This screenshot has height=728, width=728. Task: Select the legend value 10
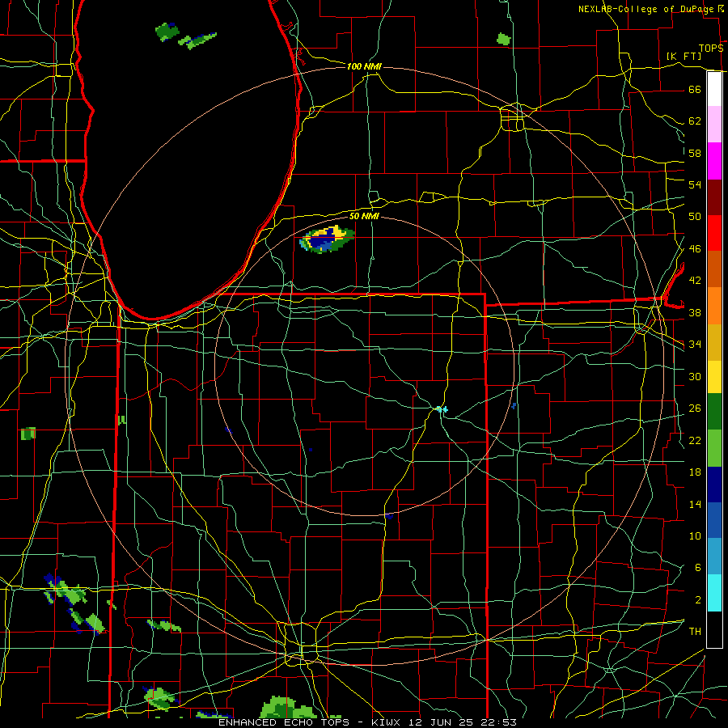(695, 535)
